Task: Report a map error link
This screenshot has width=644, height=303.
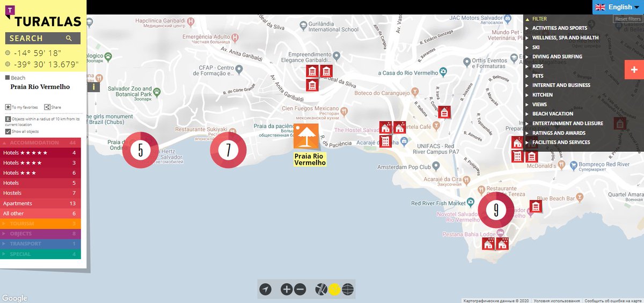Action: (614, 301)
